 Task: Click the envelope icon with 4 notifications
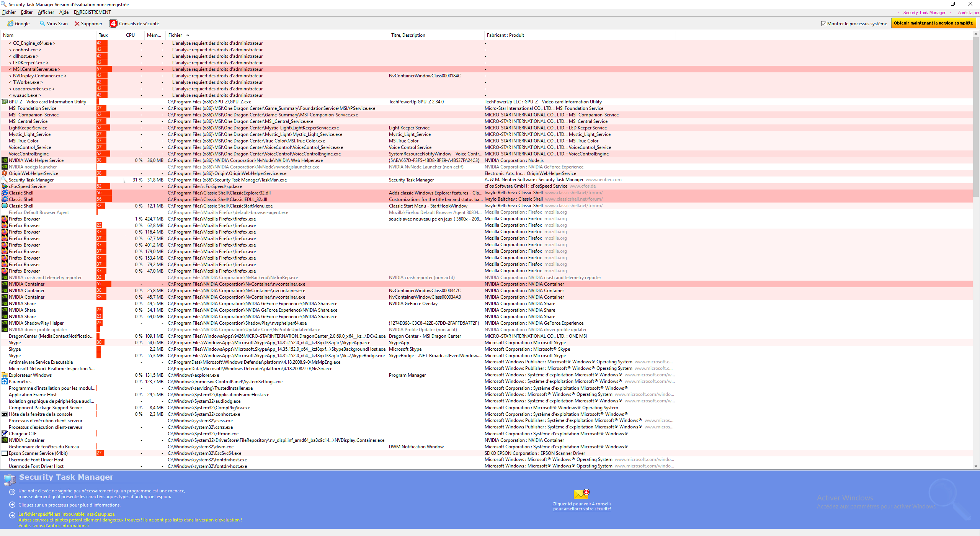(581, 494)
